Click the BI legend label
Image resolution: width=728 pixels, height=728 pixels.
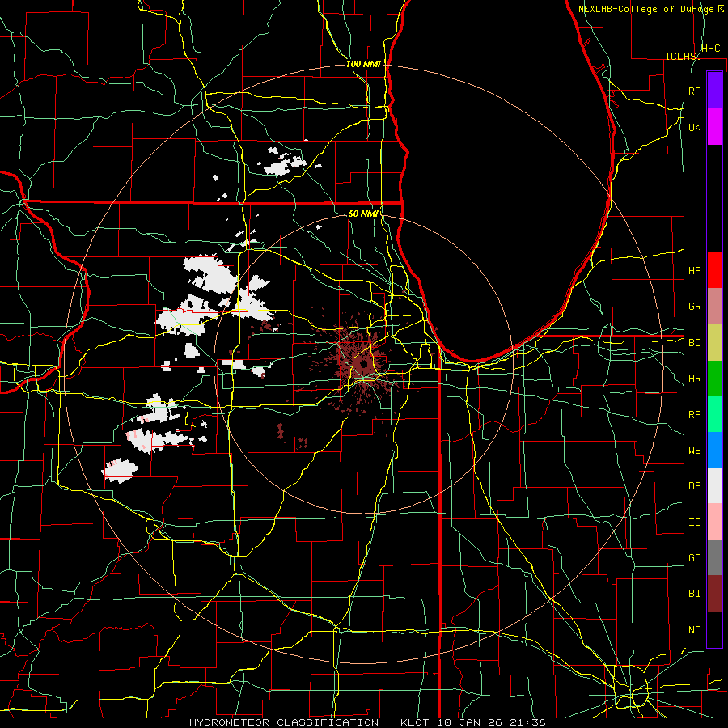coord(694,594)
